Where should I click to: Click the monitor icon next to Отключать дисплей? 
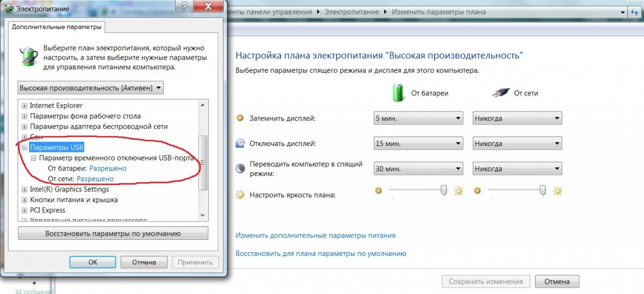[x=240, y=143]
